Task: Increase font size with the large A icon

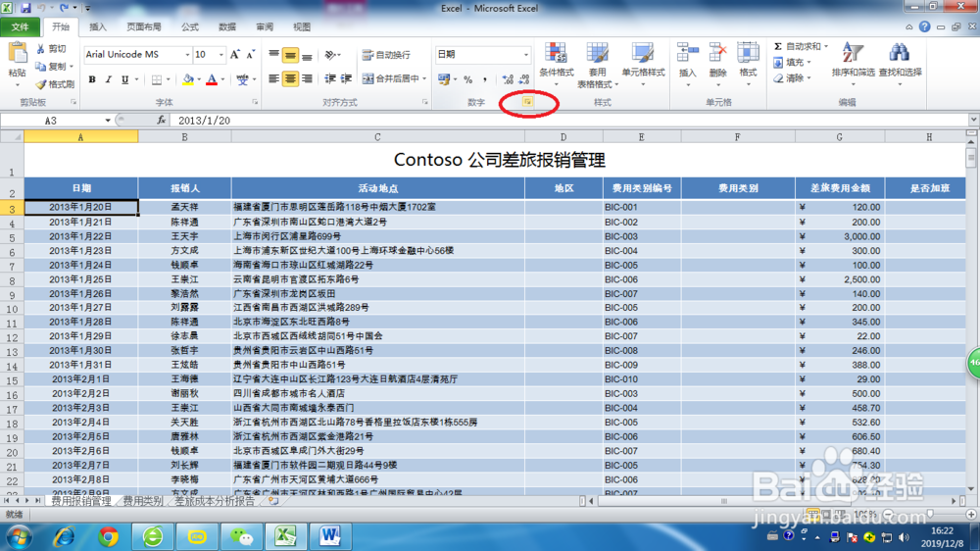Action: pos(235,55)
